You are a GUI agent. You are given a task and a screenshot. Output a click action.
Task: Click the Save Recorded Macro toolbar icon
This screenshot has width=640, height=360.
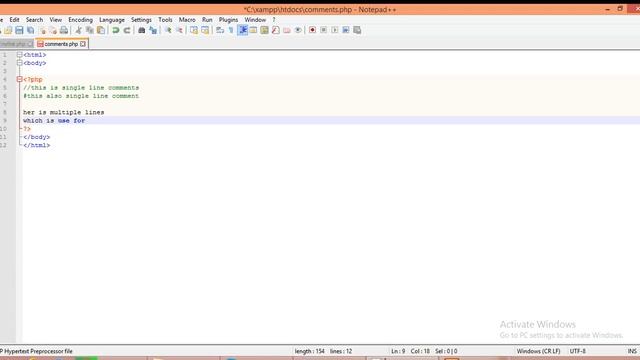coord(357,30)
